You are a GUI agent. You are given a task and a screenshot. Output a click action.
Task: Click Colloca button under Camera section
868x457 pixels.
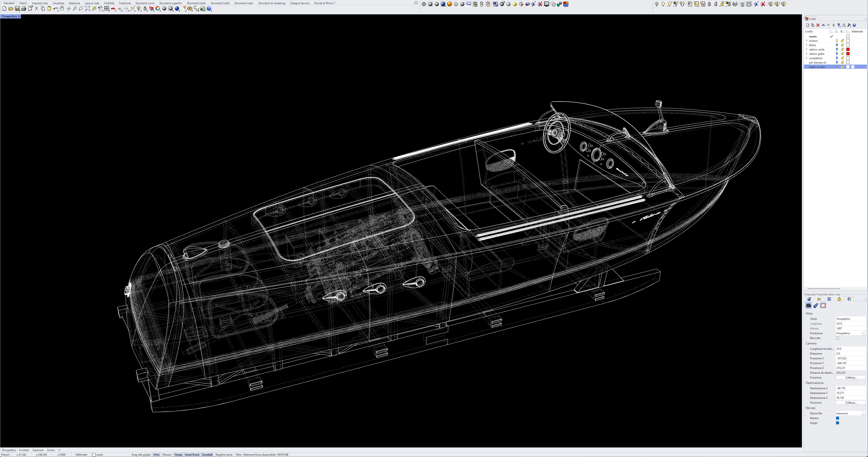coord(850,377)
